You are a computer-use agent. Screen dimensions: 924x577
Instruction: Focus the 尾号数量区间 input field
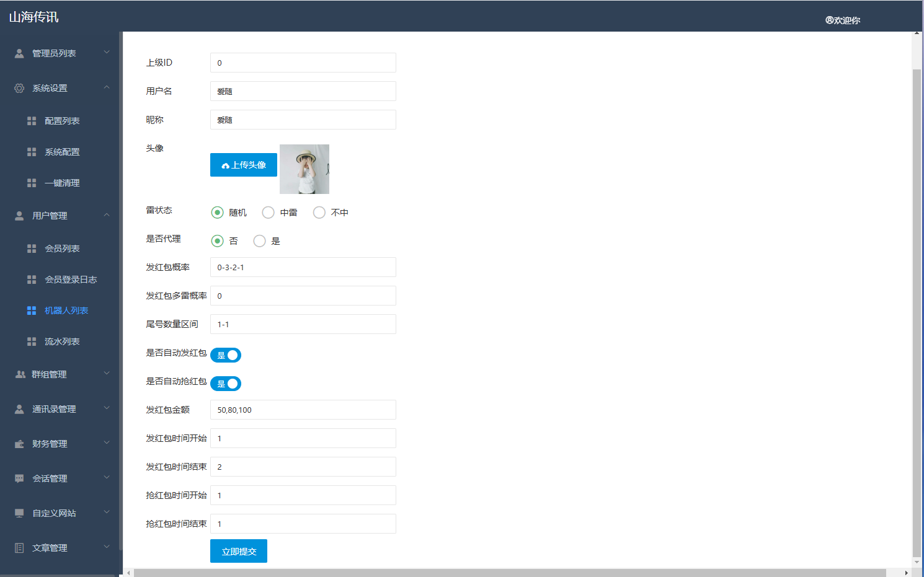303,324
